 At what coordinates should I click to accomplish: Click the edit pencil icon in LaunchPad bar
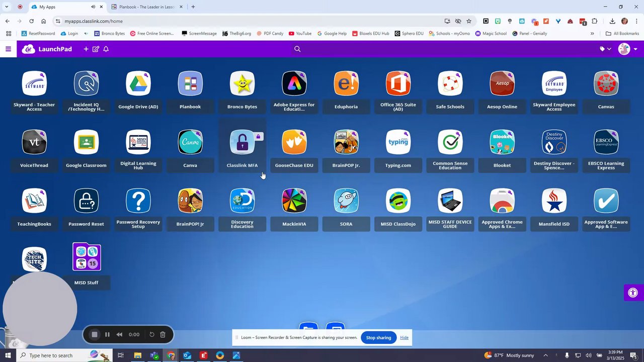(x=96, y=49)
